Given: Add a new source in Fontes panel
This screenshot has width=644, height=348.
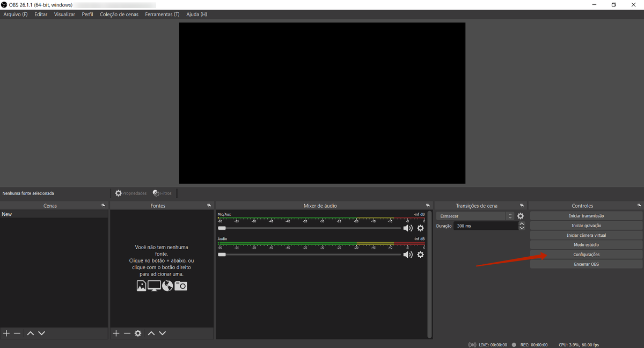Looking at the screenshot, I should pyautogui.click(x=116, y=334).
